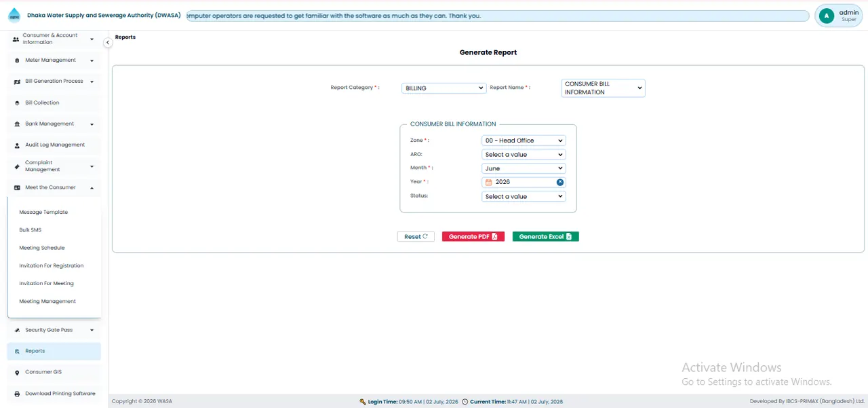868x408 pixels.
Task: Open the admin user avatar
Action: click(826, 16)
